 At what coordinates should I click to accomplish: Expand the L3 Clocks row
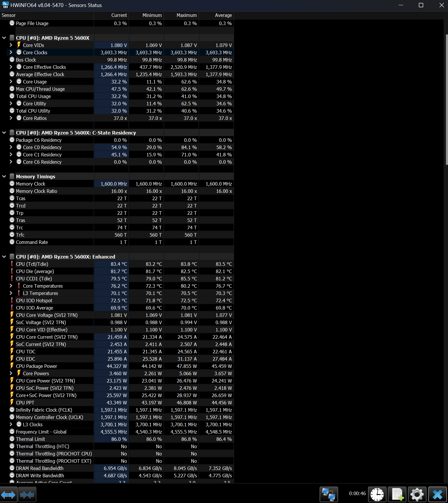tap(11, 424)
